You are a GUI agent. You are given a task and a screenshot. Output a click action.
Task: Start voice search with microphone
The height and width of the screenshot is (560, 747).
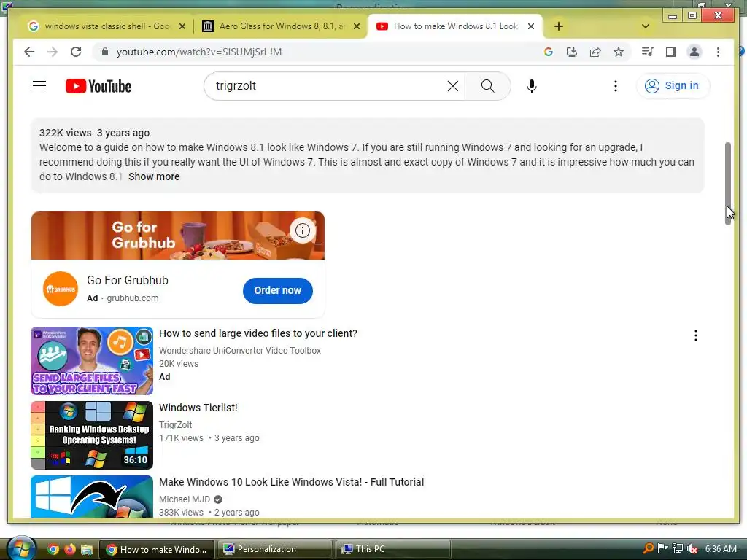[532, 86]
